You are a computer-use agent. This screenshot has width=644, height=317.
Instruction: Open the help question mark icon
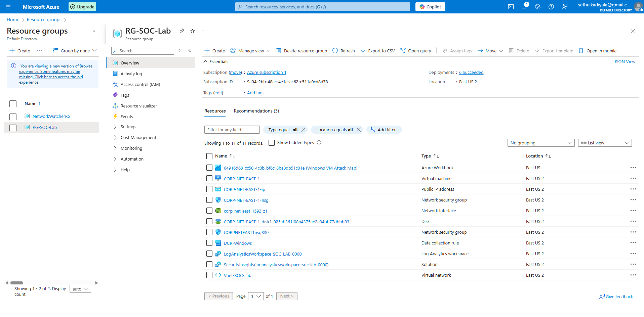(x=551, y=7)
